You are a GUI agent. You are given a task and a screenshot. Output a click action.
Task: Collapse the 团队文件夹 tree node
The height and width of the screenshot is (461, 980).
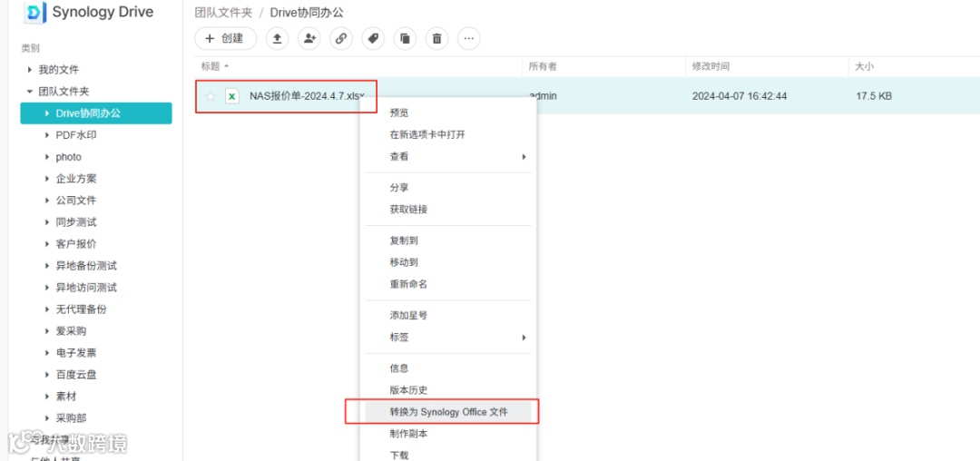tap(29, 91)
